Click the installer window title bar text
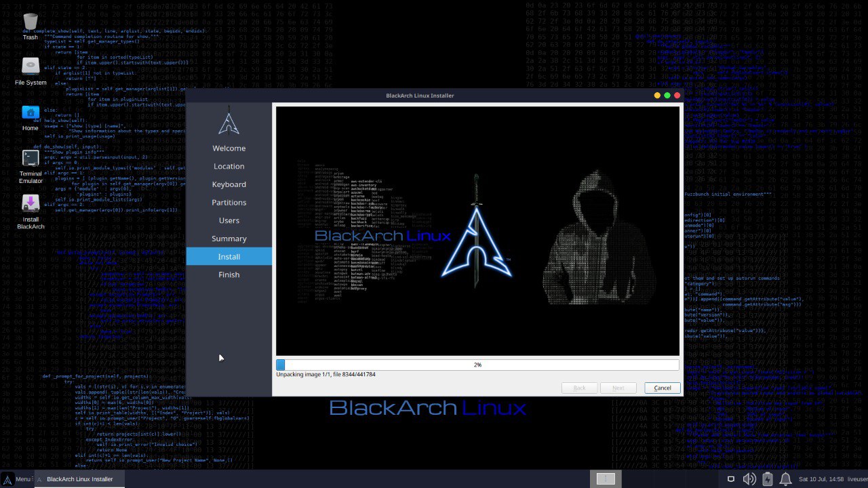 420,96
